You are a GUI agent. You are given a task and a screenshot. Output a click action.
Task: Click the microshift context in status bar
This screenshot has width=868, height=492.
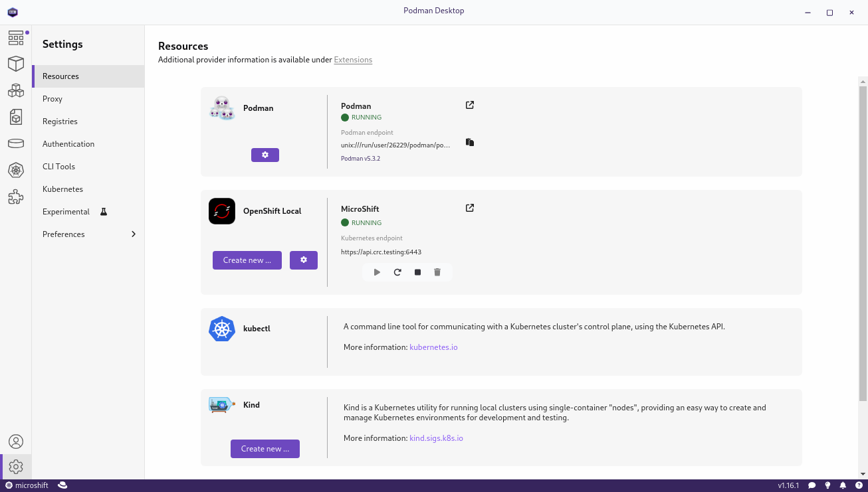pyautogui.click(x=27, y=485)
